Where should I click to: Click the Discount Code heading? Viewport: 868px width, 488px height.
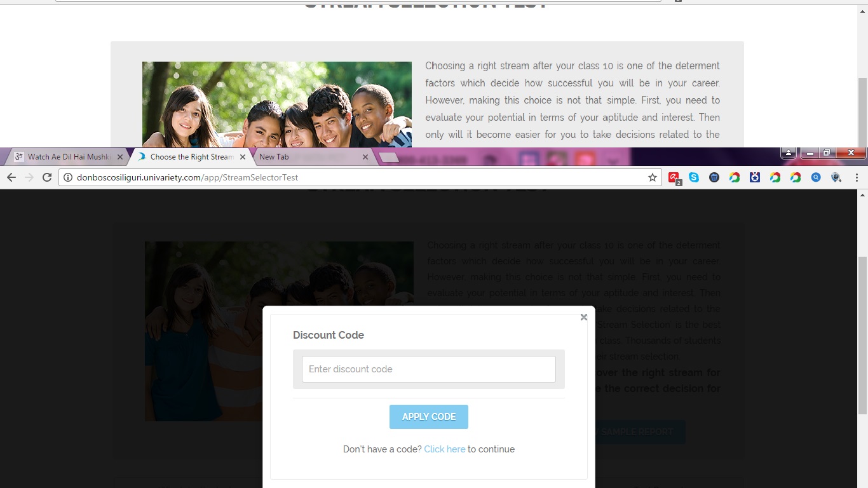[x=329, y=335]
